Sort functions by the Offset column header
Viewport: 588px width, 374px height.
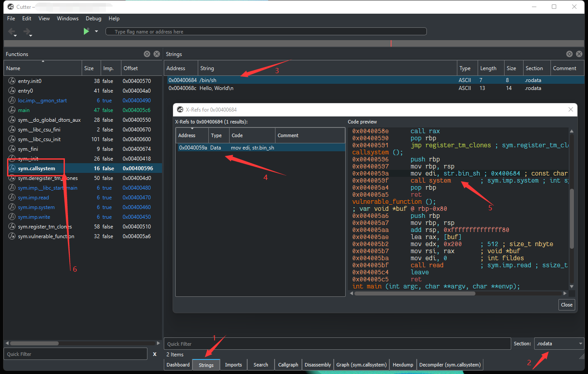tap(141, 68)
